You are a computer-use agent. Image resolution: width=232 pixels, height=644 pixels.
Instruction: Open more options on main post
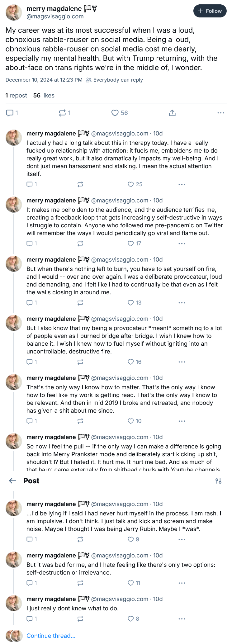221,113
